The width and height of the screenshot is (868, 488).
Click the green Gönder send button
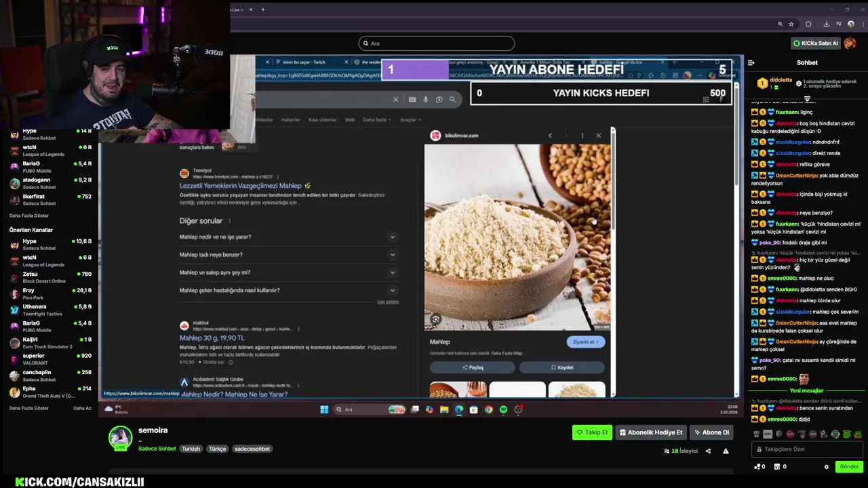pos(849,466)
